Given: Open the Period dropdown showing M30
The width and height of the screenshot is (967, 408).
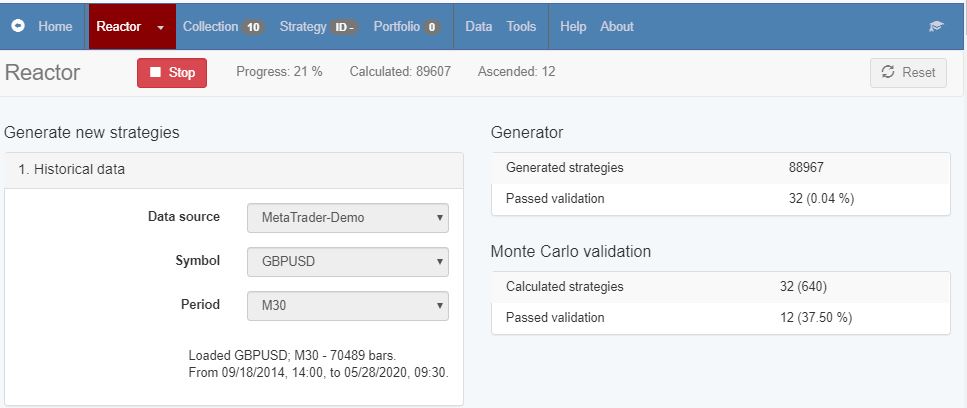Looking at the screenshot, I should click(347, 305).
